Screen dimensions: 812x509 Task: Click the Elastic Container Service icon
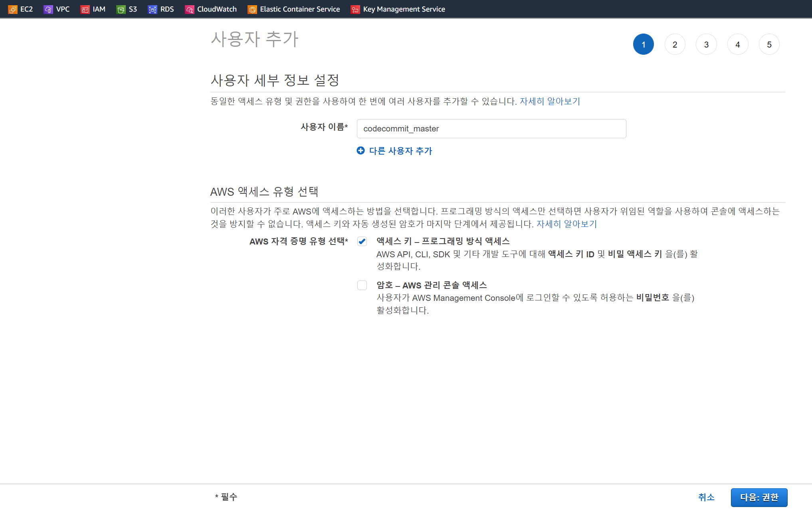click(x=252, y=9)
